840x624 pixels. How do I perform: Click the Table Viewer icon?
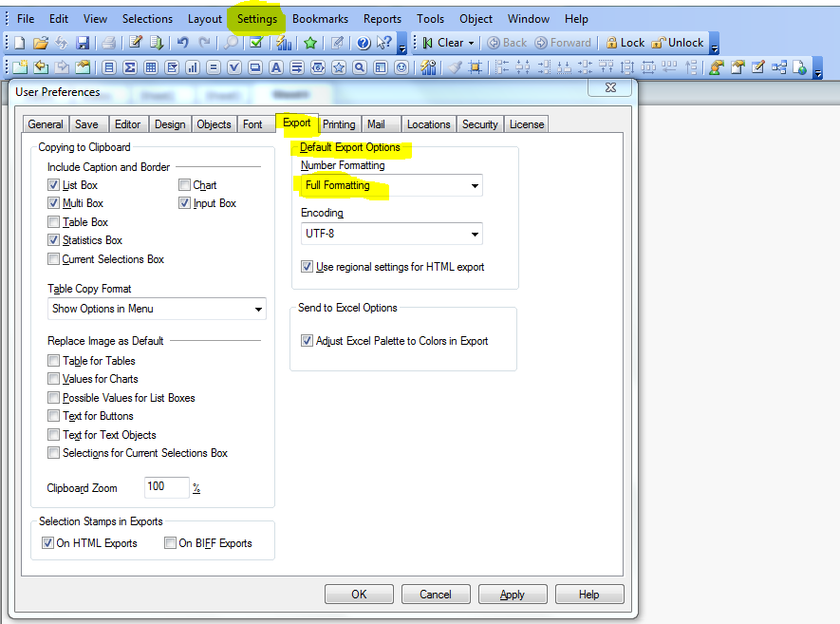coord(779,67)
